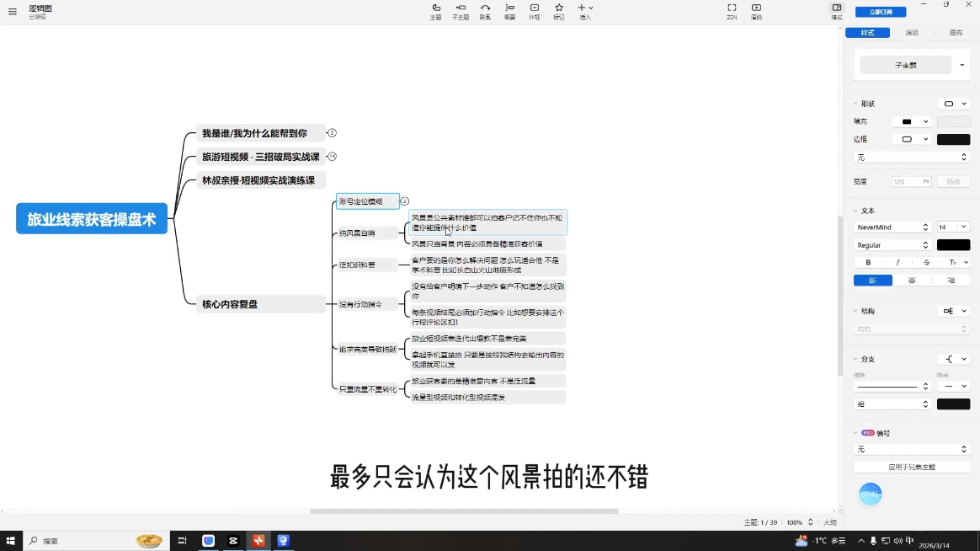The image size is (980, 551).
Task: Toggle italic text formatting
Action: tap(897, 263)
